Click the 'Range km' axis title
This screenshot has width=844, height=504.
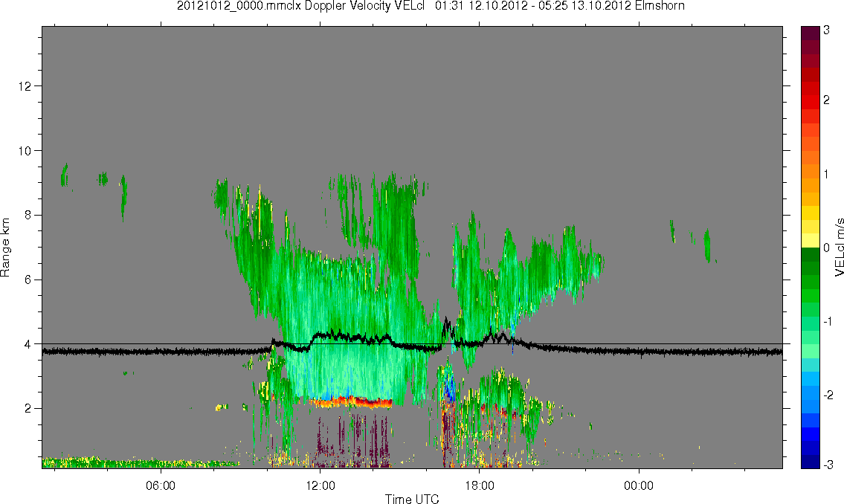[5, 248]
